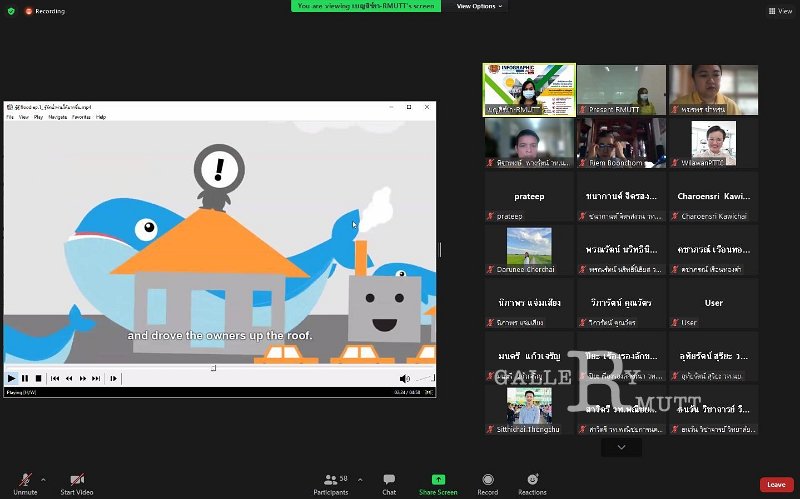Open the Navigate menu in media player

pos(58,117)
